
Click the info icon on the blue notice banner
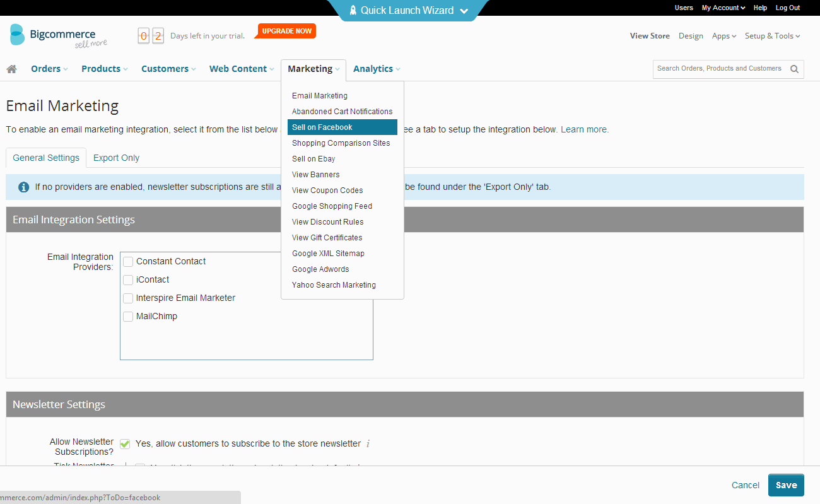[23, 187]
